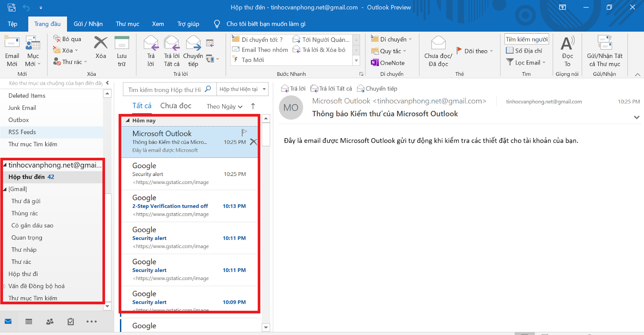The image size is (644, 335).
Task: Choose the Trả lời & Xóa bỏ quick step
Action: pyautogui.click(x=319, y=49)
